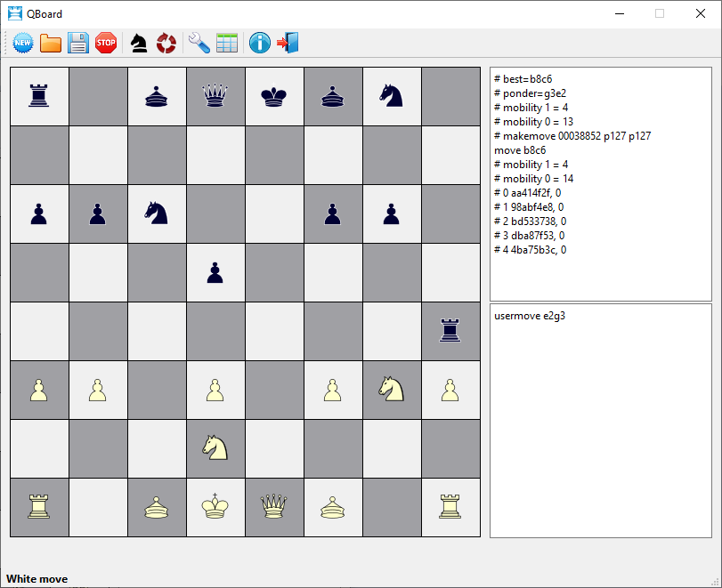This screenshot has width=722, height=588.
Task: Save the game with the floppy disk icon
Action: pyautogui.click(x=78, y=44)
